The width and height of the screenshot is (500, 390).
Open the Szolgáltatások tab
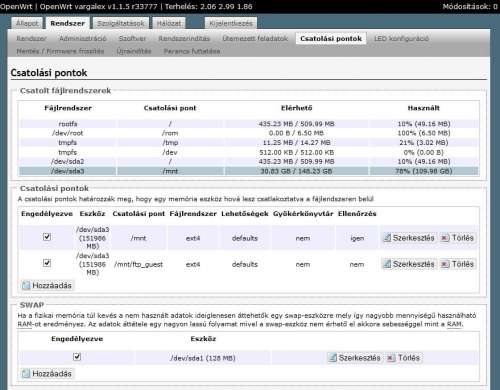click(x=121, y=23)
